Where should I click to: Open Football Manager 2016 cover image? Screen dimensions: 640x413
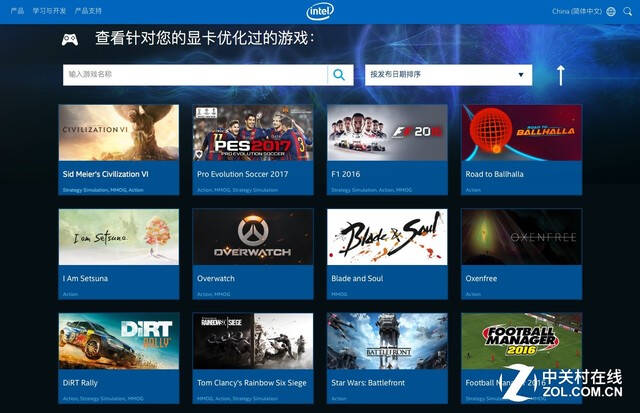pos(522,341)
